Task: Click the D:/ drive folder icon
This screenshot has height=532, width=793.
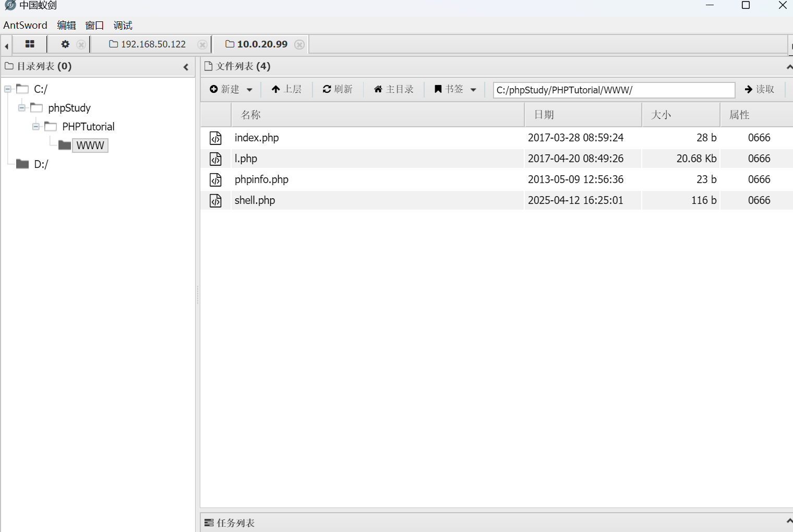Action: 22,164
